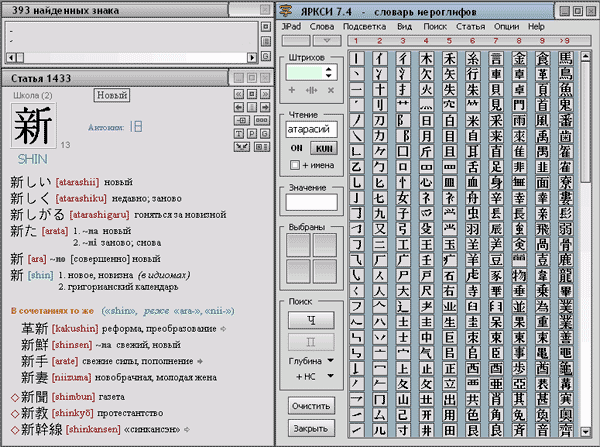Open the Глубина dropdown
The height and width of the screenshot is (447, 600).
[x=330, y=361]
